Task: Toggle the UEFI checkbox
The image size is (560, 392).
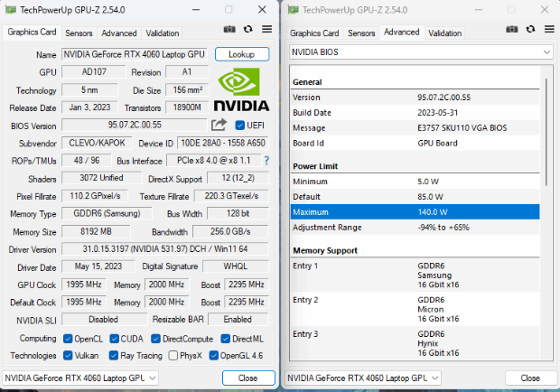Action: pyautogui.click(x=239, y=126)
